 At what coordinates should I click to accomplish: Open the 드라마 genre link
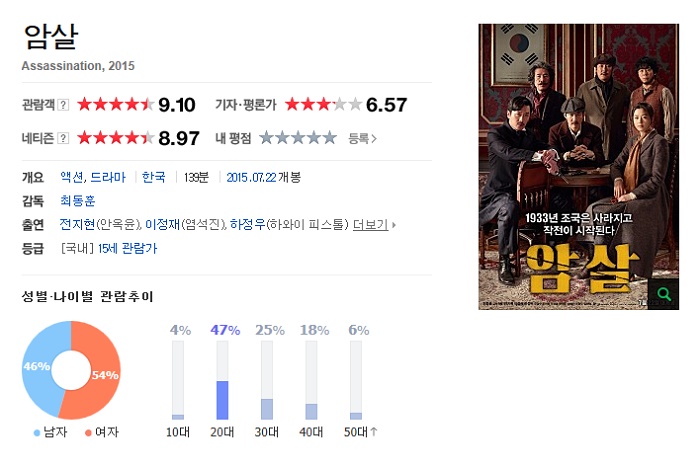[108, 177]
